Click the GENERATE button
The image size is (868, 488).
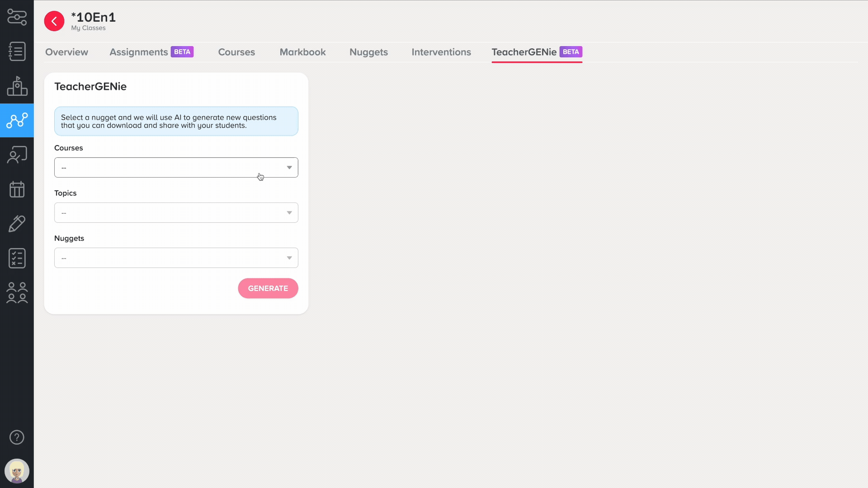[x=268, y=288]
